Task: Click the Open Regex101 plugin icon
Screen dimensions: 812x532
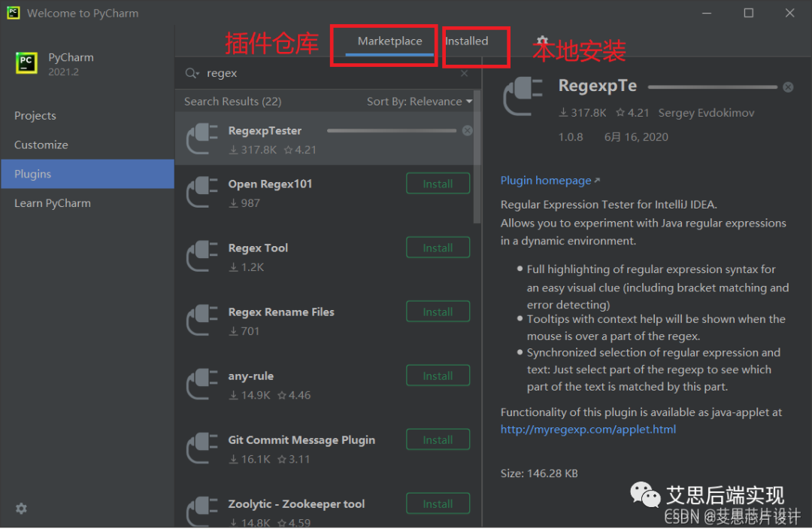Action: [x=201, y=193]
